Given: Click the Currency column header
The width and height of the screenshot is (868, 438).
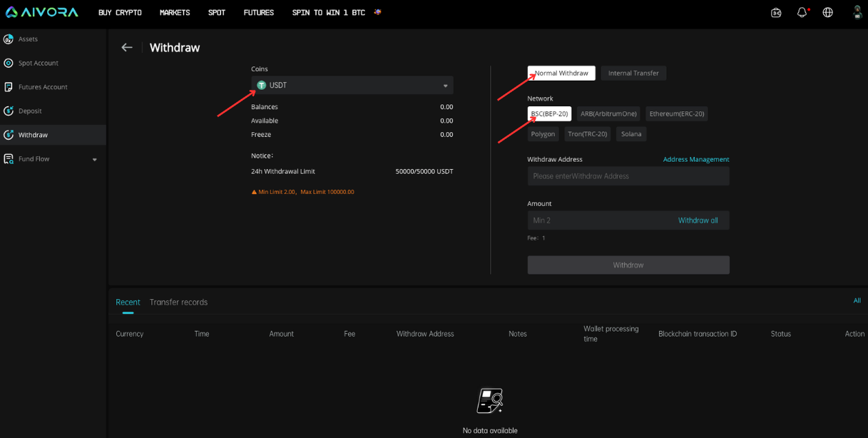Looking at the screenshot, I should [x=130, y=334].
